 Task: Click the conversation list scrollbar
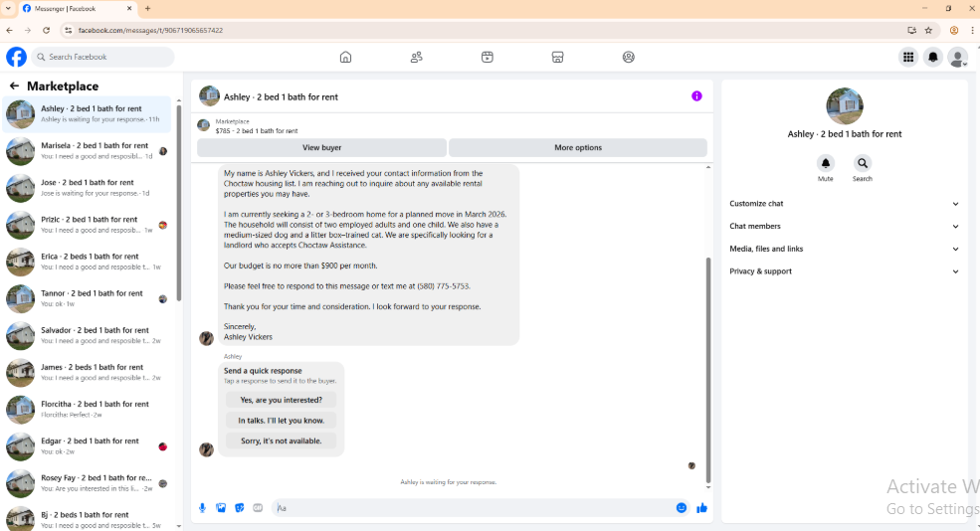pos(179,203)
